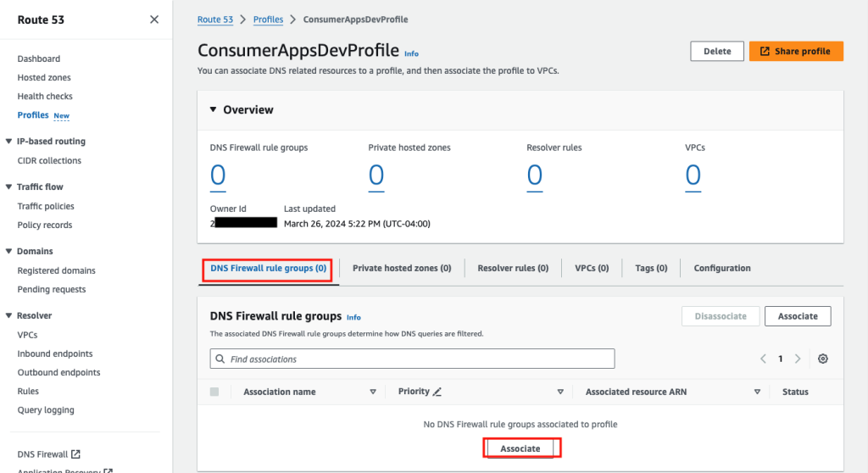Open Dashboard in the sidebar
Image resolution: width=868 pixels, height=473 pixels.
pyautogui.click(x=39, y=58)
